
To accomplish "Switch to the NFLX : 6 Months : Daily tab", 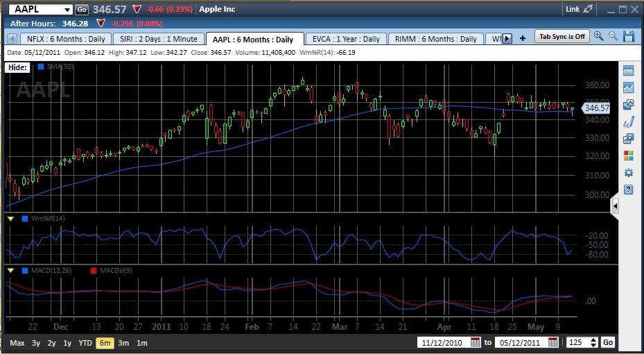I will 65,39.
